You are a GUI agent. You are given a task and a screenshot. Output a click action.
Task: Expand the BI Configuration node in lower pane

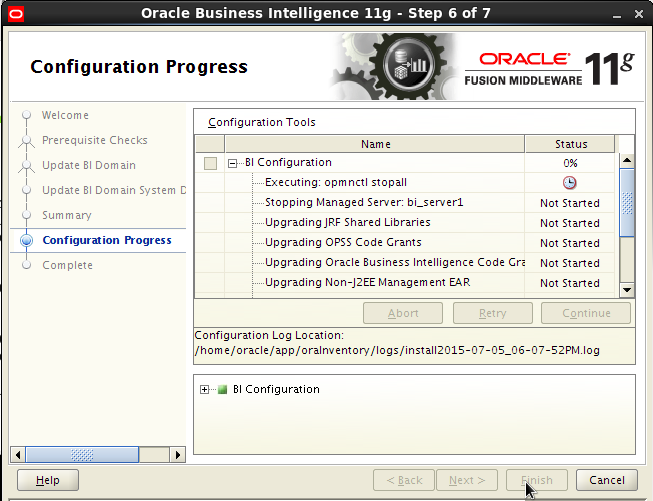[204, 390]
